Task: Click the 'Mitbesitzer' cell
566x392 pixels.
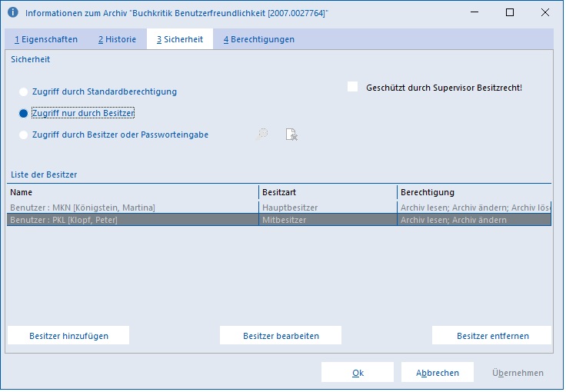Action: click(x=328, y=220)
